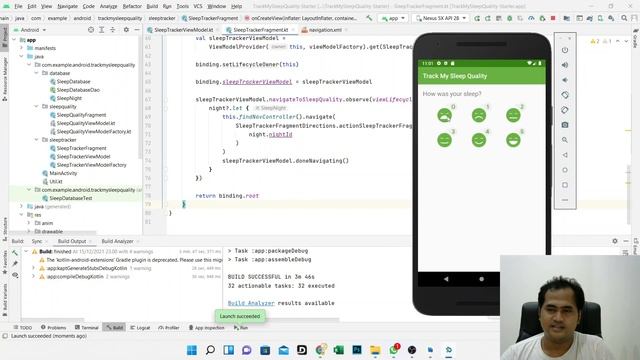The image size is (640, 360).
Task: Expand app:compileDebugKotlin warnings node
Action: (33, 276)
